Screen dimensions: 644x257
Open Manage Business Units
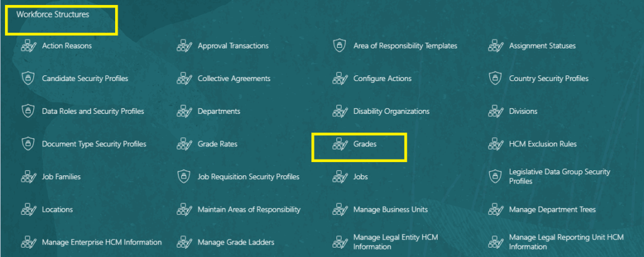coord(391,209)
